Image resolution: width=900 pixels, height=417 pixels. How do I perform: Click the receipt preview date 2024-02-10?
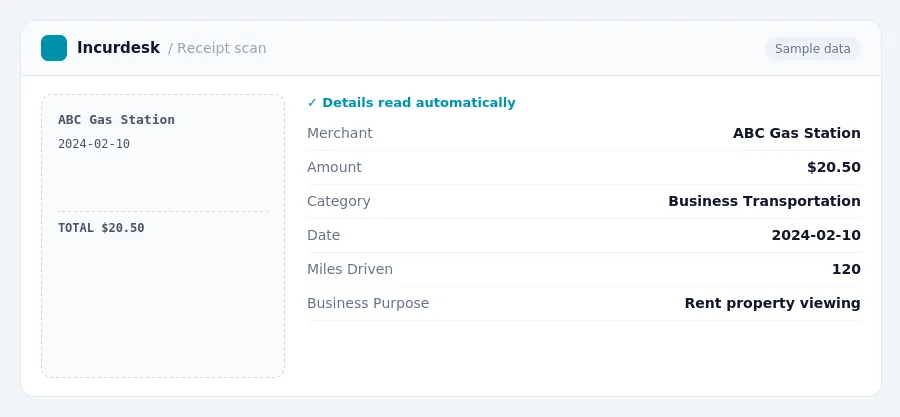tap(94, 144)
